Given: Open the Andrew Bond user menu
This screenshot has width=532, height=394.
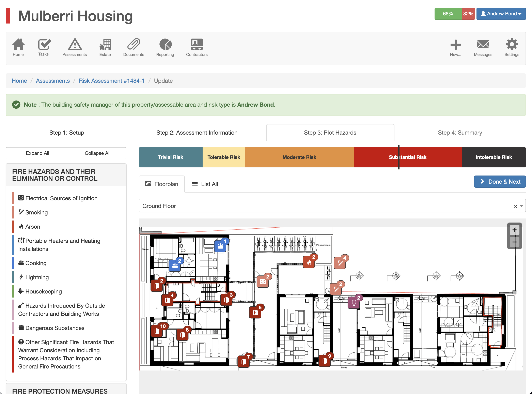Looking at the screenshot, I should (x=501, y=14).
